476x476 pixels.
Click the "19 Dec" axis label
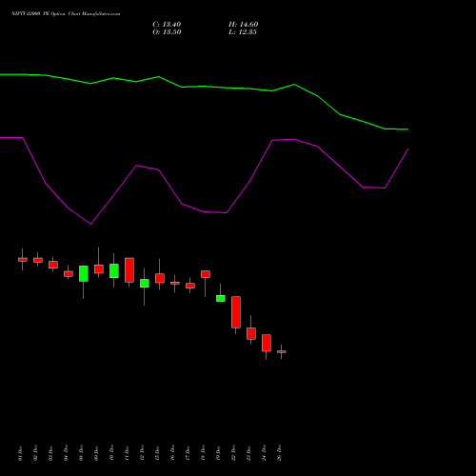218,453
